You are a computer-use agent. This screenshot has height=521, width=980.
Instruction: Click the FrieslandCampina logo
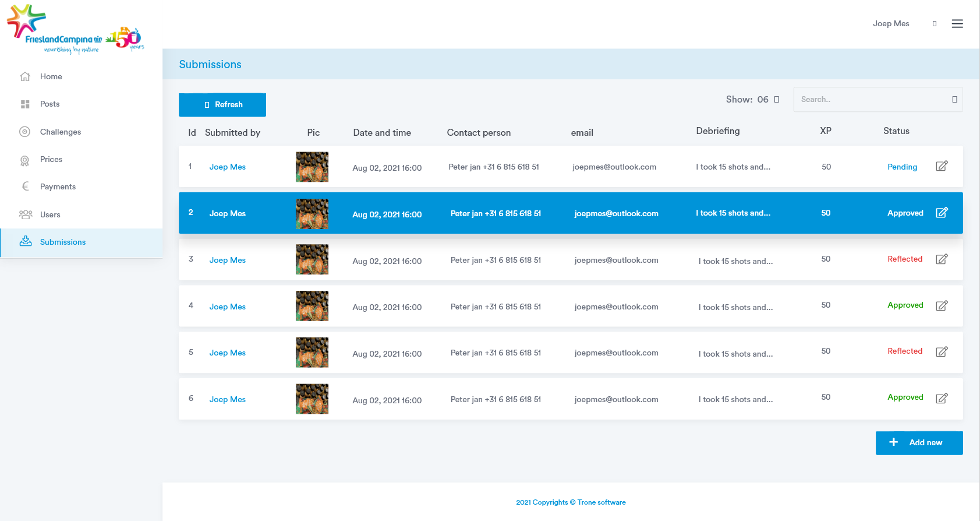[x=75, y=30]
